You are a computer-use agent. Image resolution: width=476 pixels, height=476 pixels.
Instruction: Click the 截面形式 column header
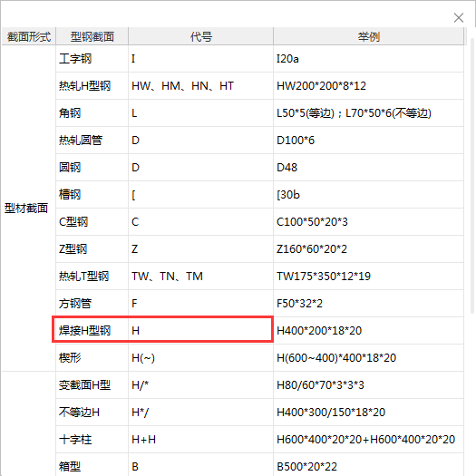click(29, 36)
